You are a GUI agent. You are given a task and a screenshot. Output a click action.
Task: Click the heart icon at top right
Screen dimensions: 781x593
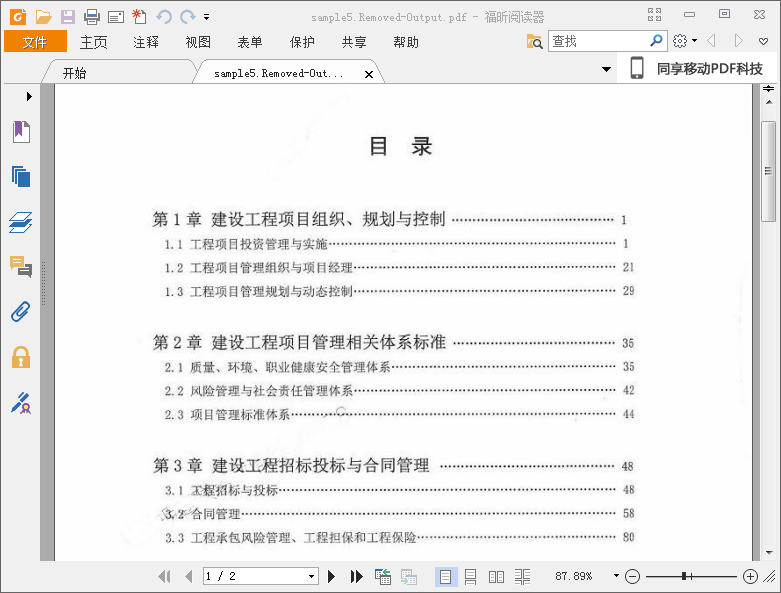763,41
